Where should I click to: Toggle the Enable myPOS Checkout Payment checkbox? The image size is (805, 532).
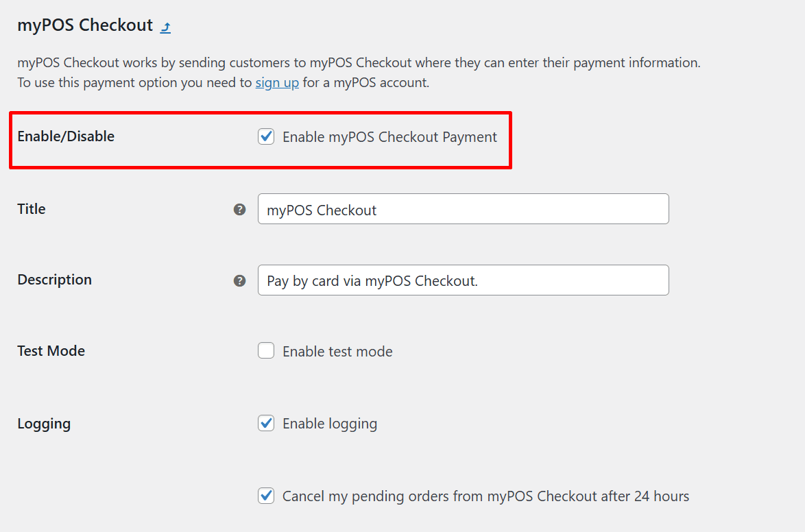click(266, 136)
